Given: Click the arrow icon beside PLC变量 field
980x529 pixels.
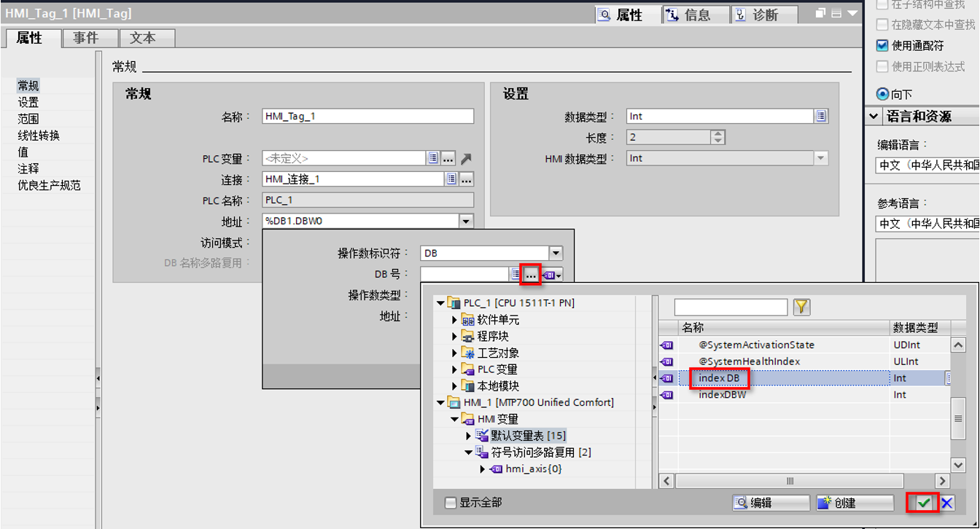Looking at the screenshot, I should click(x=466, y=158).
